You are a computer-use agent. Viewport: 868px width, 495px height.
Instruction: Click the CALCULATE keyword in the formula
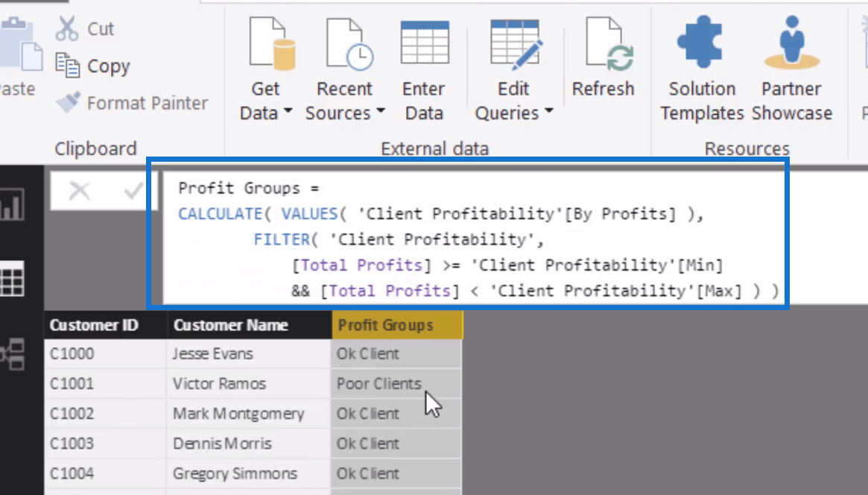point(221,214)
